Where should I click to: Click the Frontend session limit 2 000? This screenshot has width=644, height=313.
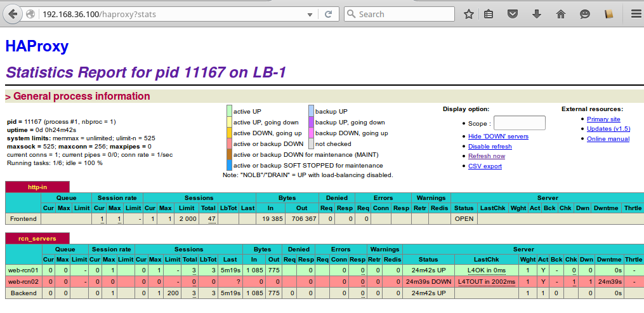tap(188, 219)
